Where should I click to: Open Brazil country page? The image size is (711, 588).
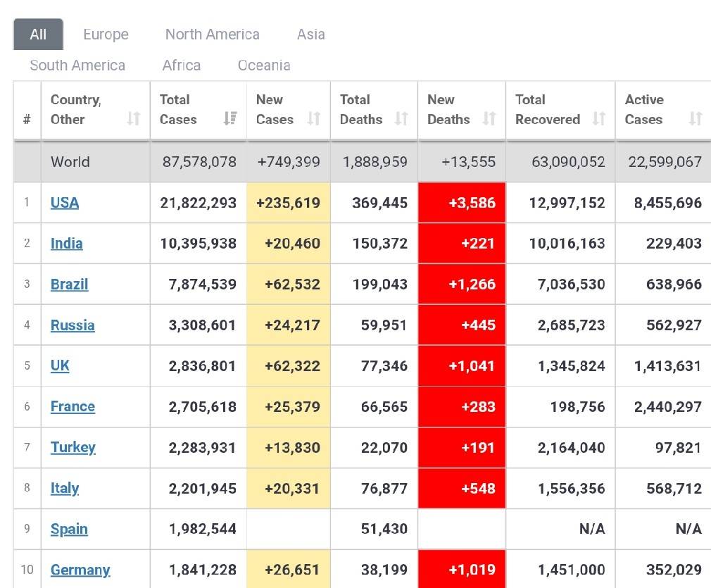tap(70, 284)
